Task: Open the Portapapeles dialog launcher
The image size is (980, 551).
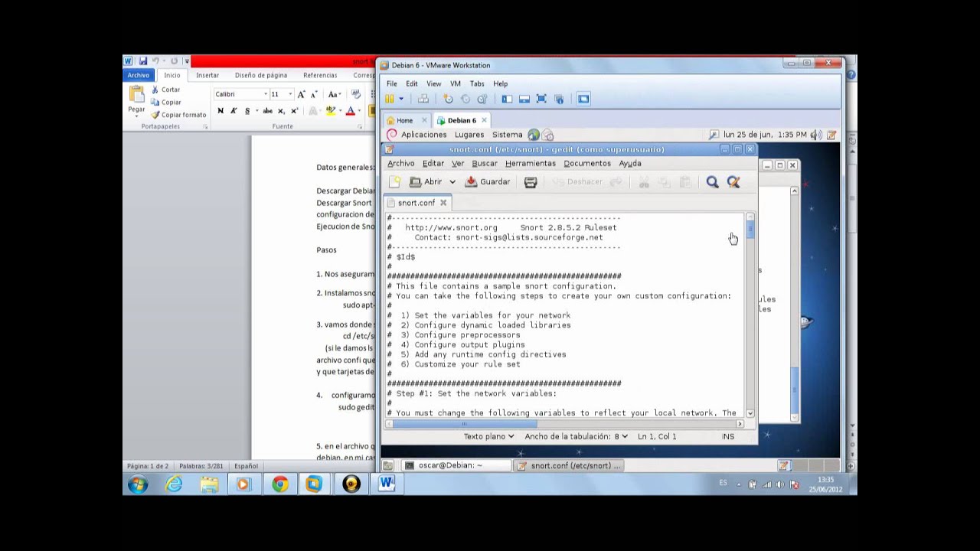Action: point(205,126)
